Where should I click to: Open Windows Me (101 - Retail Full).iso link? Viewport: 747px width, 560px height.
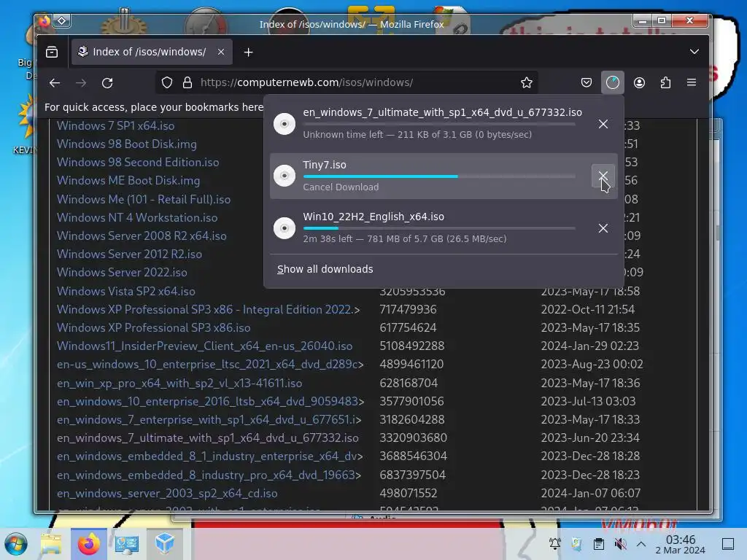point(144,199)
